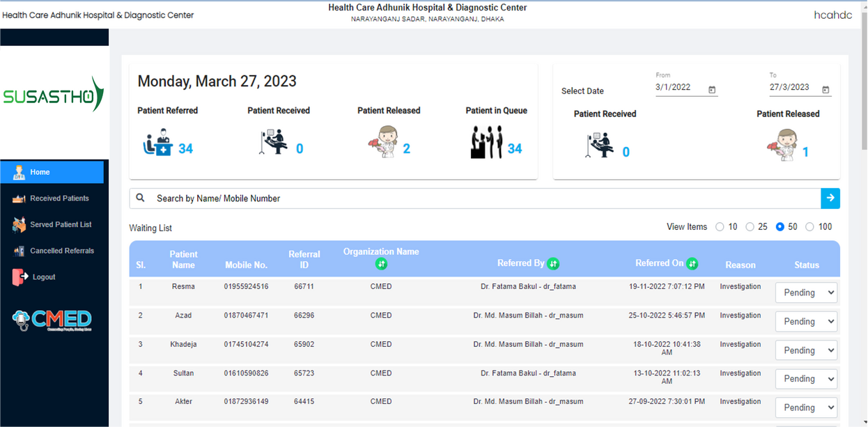Image resolution: width=868 pixels, height=427 pixels.
Task: Click mobile number 01955924516
Action: tap(246, 286)
